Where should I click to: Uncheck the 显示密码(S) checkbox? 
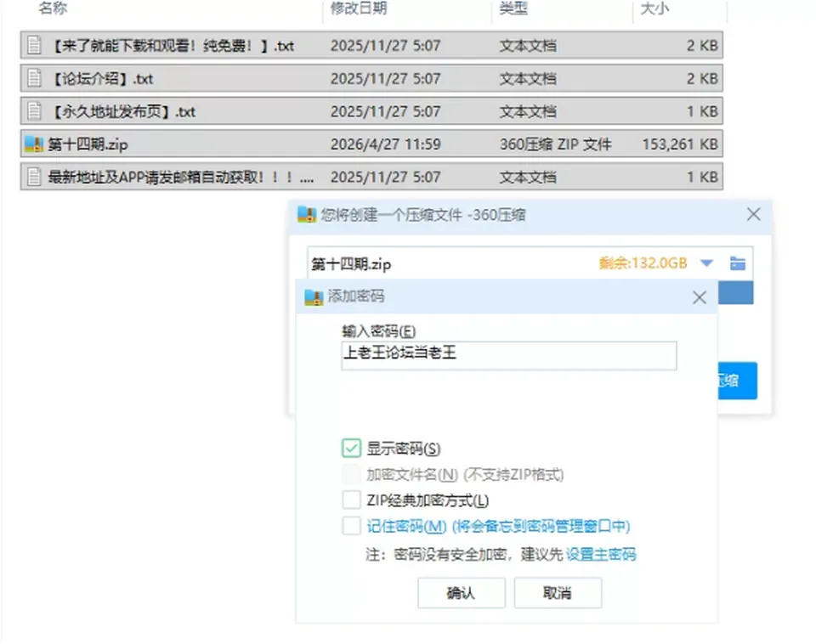click(351, 448)
